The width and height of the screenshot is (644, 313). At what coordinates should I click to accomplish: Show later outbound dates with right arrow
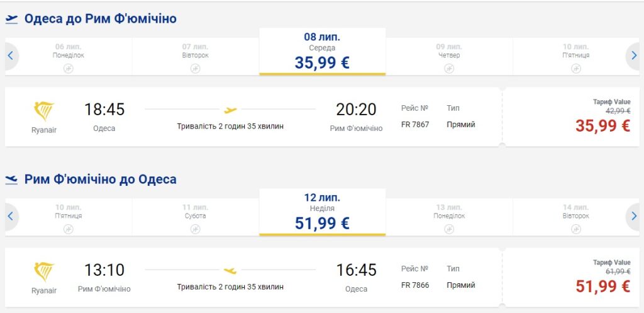[634, 56]
